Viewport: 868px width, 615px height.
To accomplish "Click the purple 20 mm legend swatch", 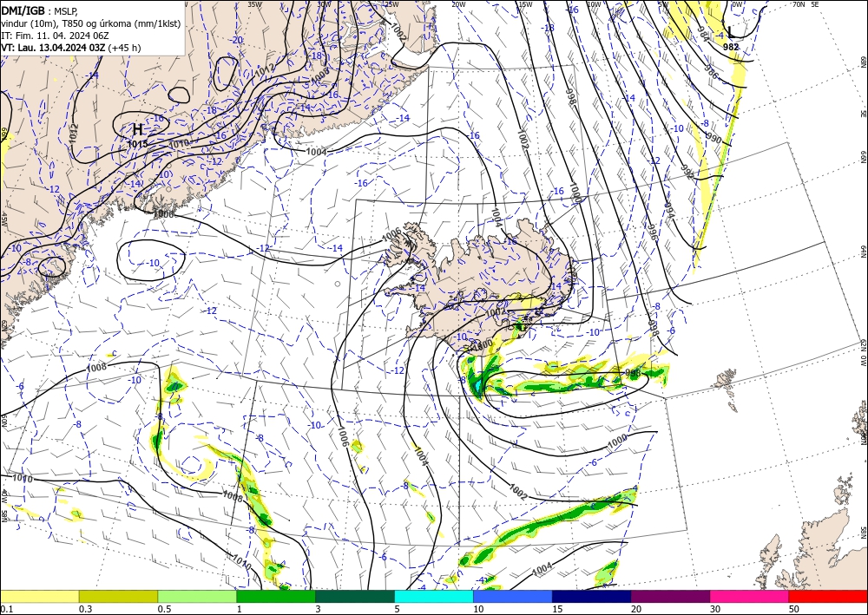I will (670, 596).
